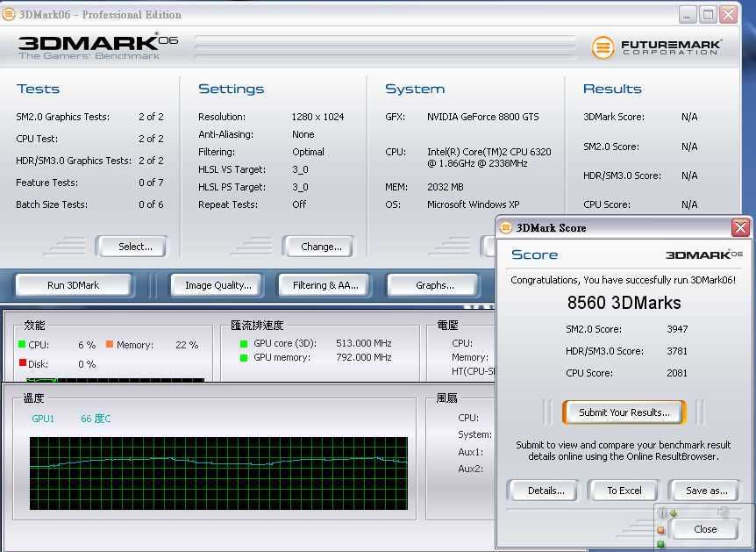Click the 3DMark Score dialog title icon
756x552 pixels.
pyautogui.click(x=505, y=227)
